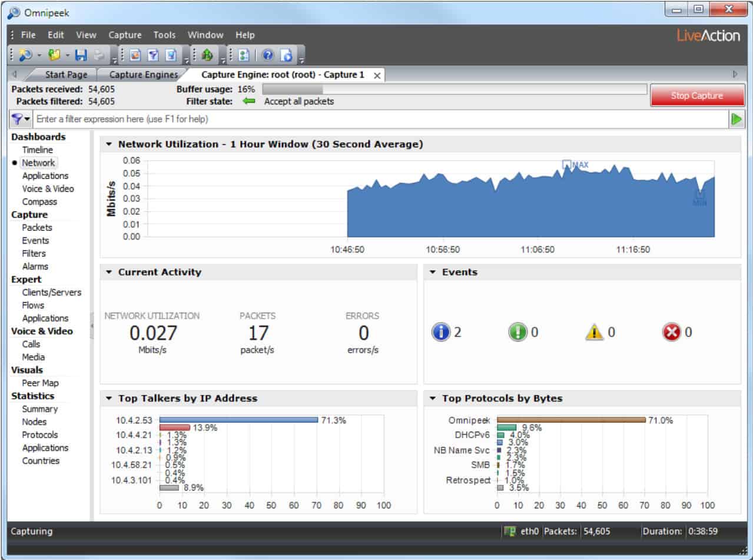753x560 pixels.
Task: Open Countries under Statistics
Action: point(41,461)
